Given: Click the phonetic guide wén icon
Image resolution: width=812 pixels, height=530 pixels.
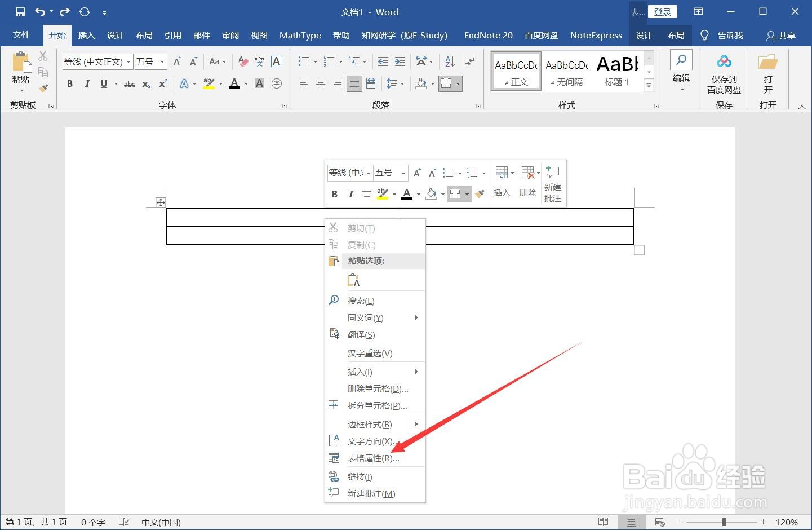Looking at the screenshot, I should pos(259,61).
